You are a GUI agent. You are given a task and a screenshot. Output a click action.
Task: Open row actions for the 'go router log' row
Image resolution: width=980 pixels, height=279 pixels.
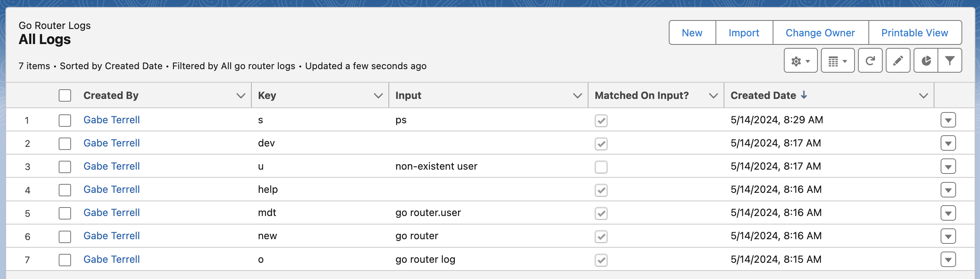coord(948,259)
